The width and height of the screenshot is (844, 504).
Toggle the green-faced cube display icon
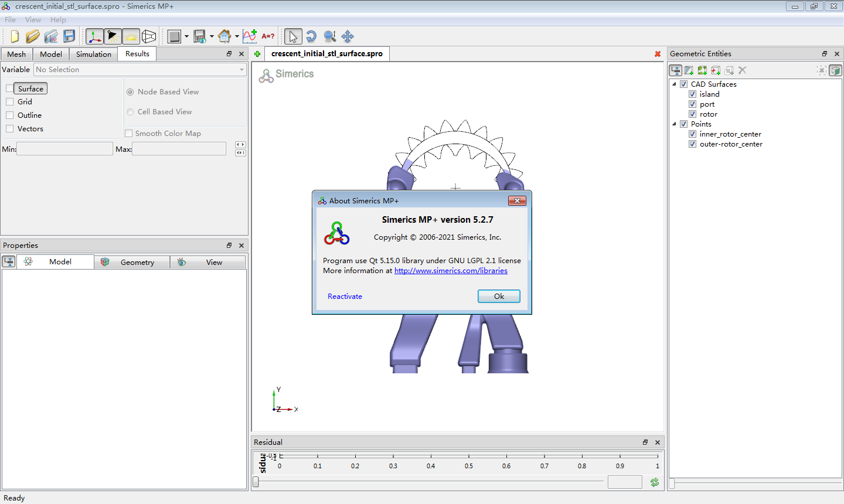835,70
